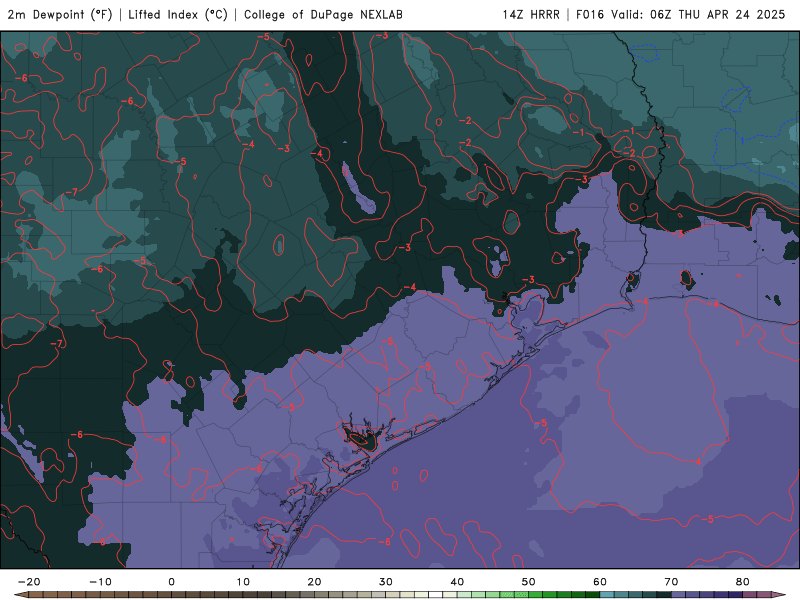Click the 30 label on the color scale
The height and width of the screenshot is (600, 800).
[386, 582]
